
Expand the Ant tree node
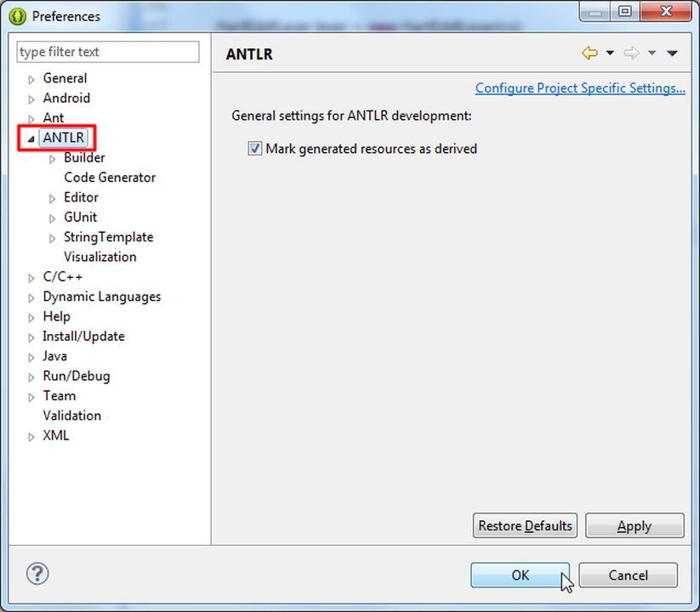31,119
